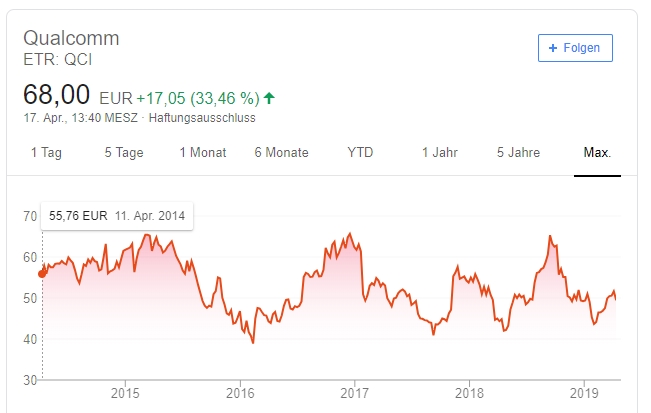
Task: Click the plus icon in Folgen button
Action: tap(553, 48)
